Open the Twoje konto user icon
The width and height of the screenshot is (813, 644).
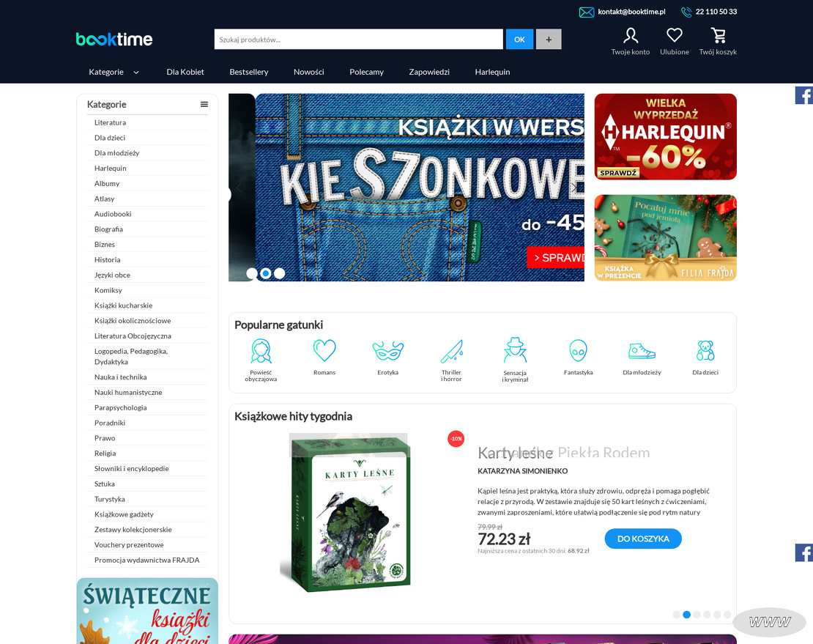[630, 35]
